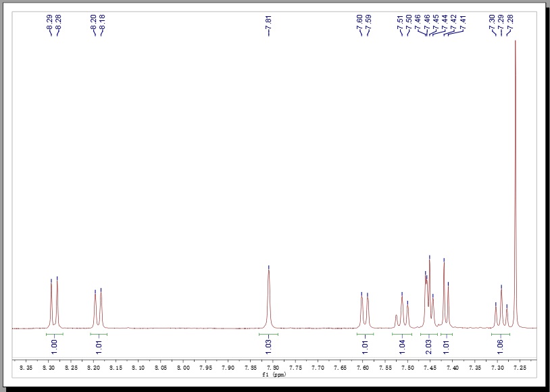The width and height of the screenshot is (550, 392).
Task: Click the integral bracket above the 2.03 value
Action: point(429,334)
